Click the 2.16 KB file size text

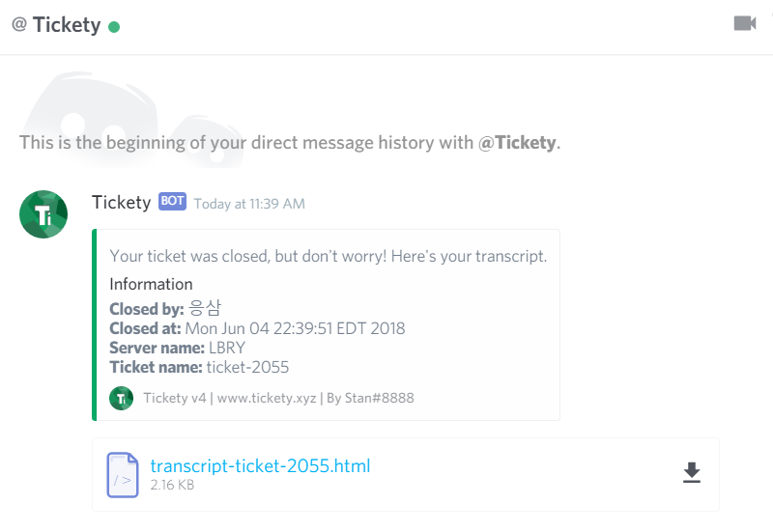(172, 485)
